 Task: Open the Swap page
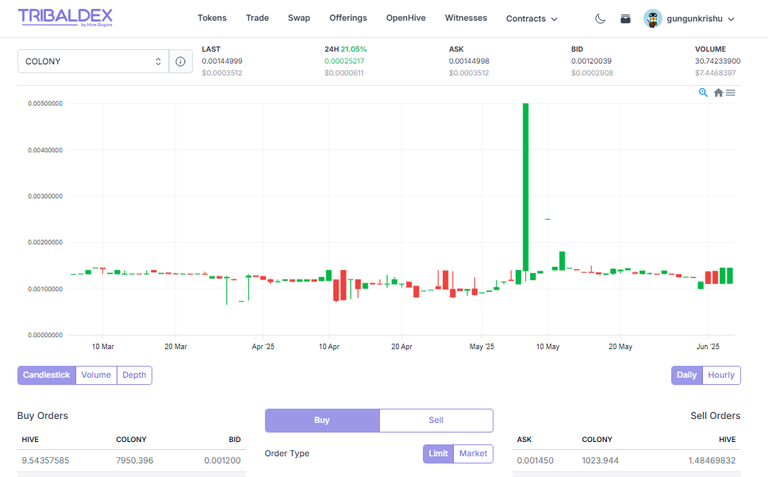(x=299, y=18)
